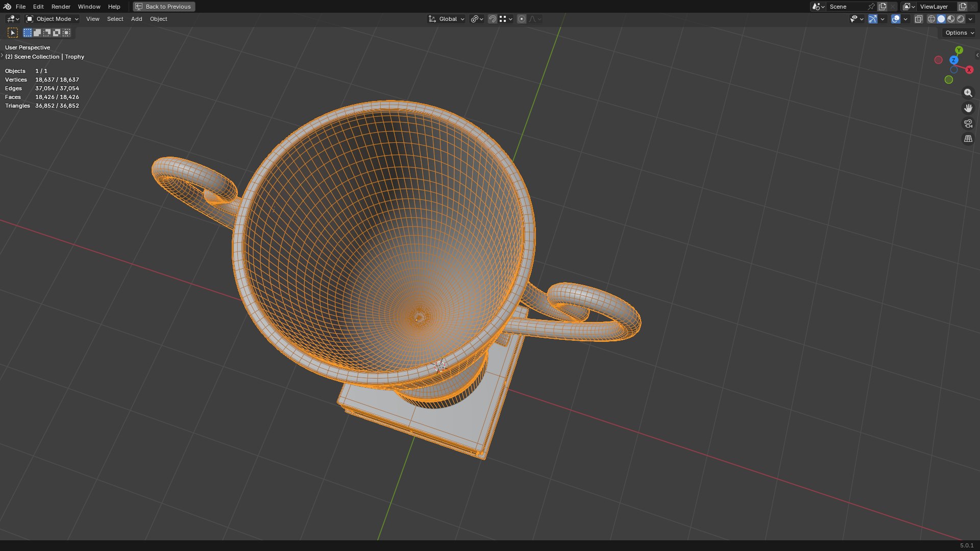Open the view layer browse icon

[909, 7]
